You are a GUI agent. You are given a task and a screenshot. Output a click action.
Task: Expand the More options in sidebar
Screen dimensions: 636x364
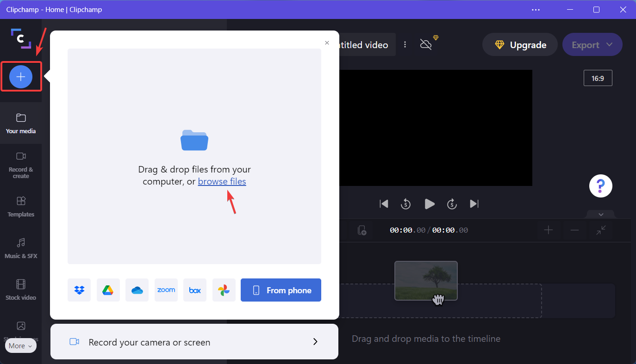[20, 345]
